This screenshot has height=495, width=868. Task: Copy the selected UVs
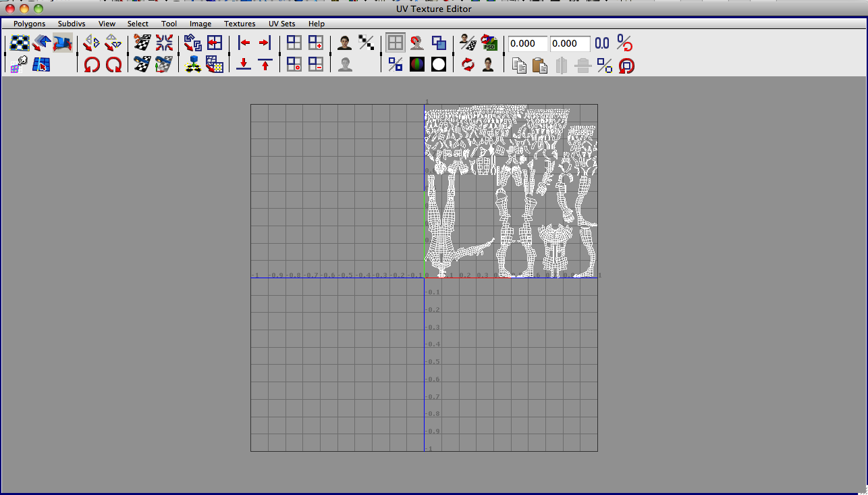point(519,64)
